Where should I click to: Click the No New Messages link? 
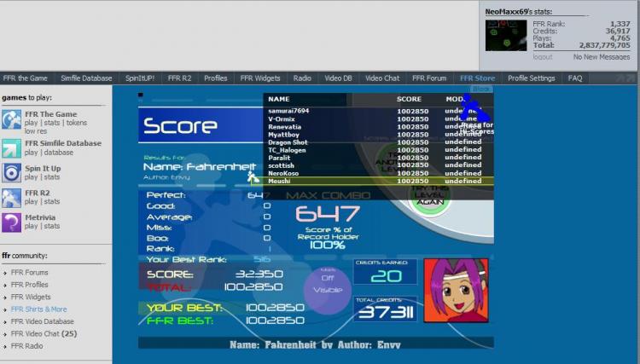coord(602,57)
